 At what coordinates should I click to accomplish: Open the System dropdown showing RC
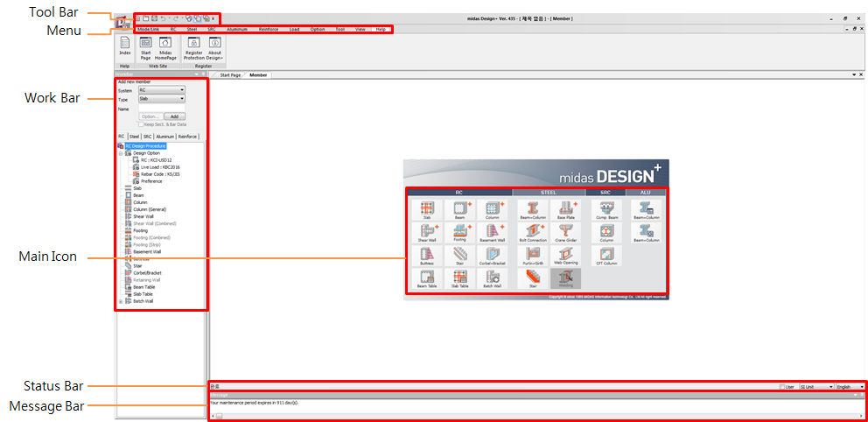click(162, 89)
